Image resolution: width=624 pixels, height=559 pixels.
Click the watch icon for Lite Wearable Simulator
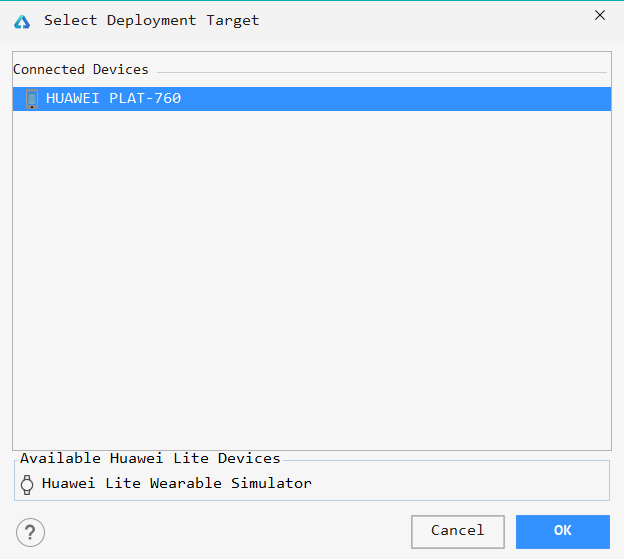coord(27,484)
